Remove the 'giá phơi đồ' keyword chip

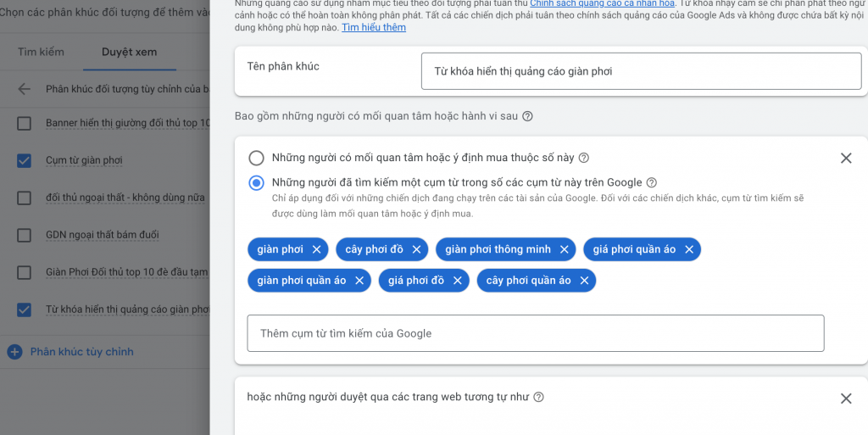(457, 281)
